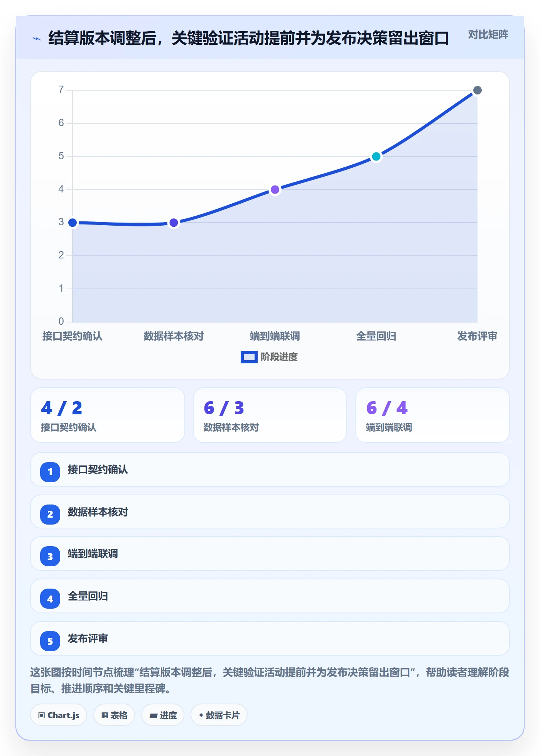Click the 对比矩阵 label in header
540x756 pixels.
click(488, 35)
